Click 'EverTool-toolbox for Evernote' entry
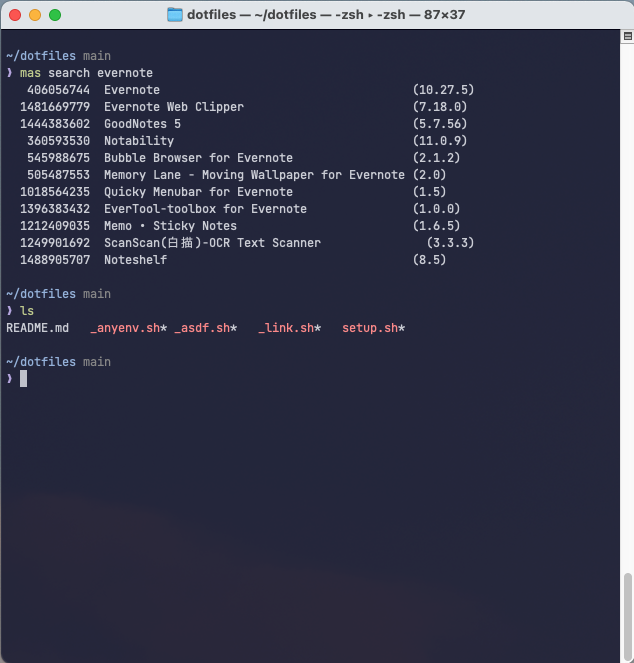 (x=206, y=209)
